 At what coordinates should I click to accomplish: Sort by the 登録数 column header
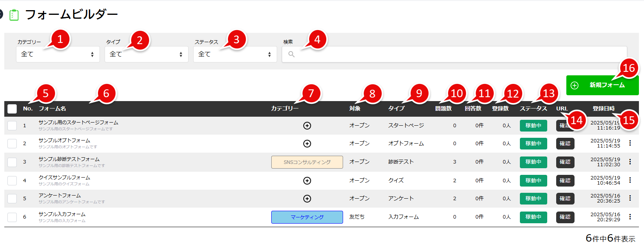click(x=500, y=108)
